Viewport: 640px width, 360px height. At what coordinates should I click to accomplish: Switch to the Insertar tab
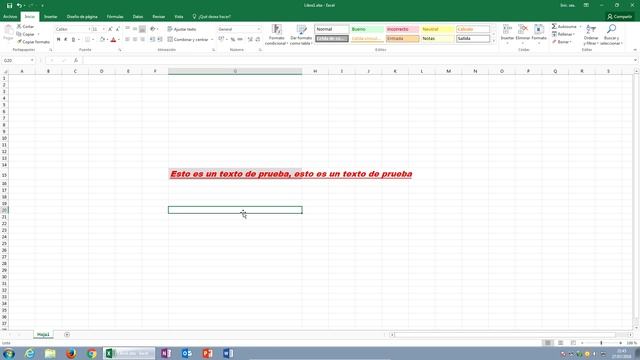tap(51, 17)
